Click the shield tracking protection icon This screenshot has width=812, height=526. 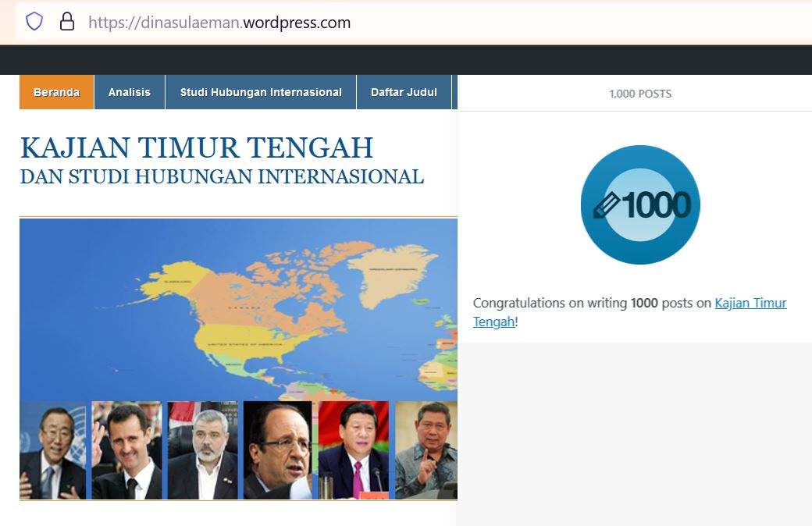click(34, 22)
